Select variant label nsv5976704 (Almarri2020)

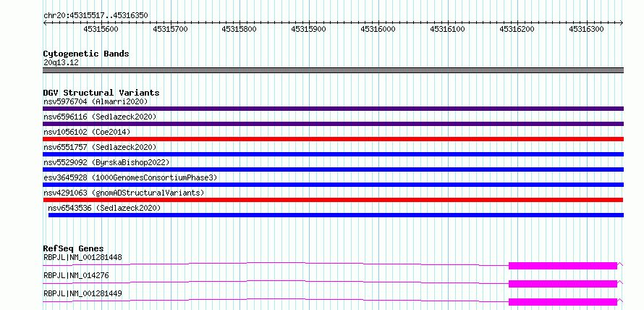(x=96, y=101)
